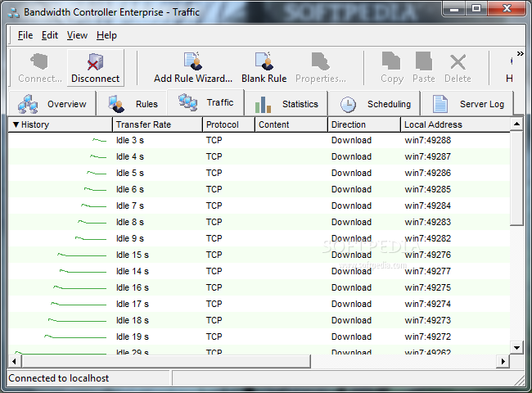Screen dimensions: 532x393
Task: Select the 'Idle 4 s' connection row
Action: click(259, 156)
